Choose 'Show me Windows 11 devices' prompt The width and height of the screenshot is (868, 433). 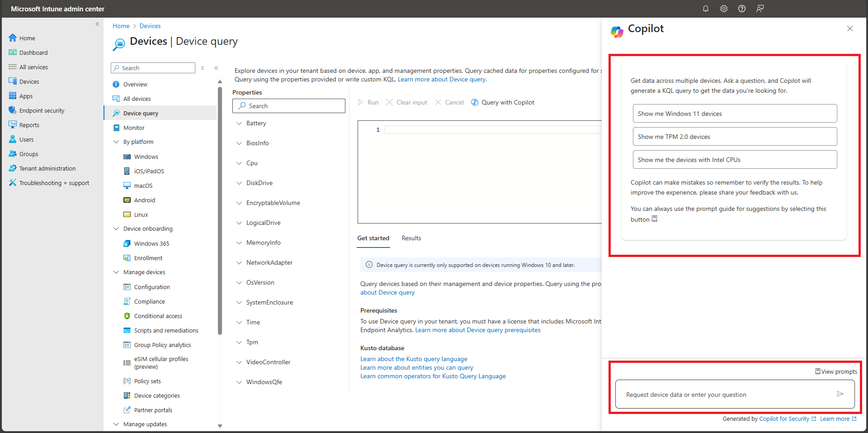tap(735, 114)
